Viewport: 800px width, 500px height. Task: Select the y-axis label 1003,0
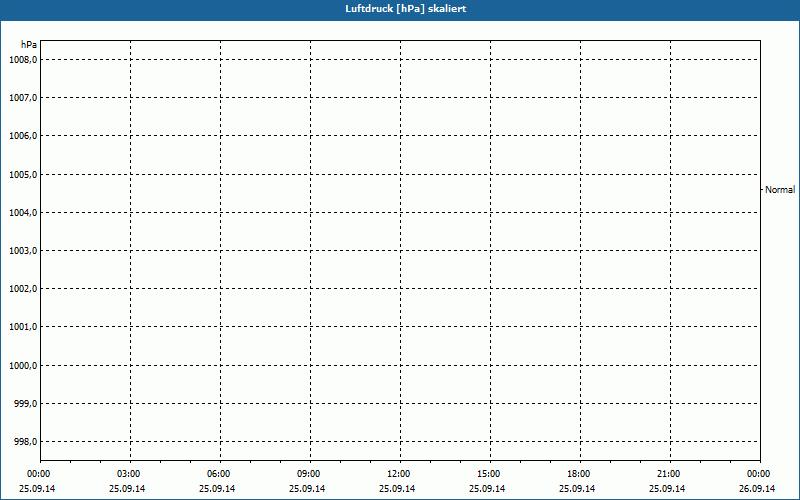click(x=23, y=251)
